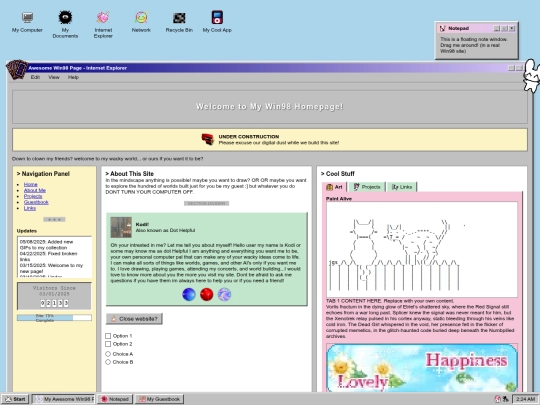Switch to the Art tab

tap(334, 187)
